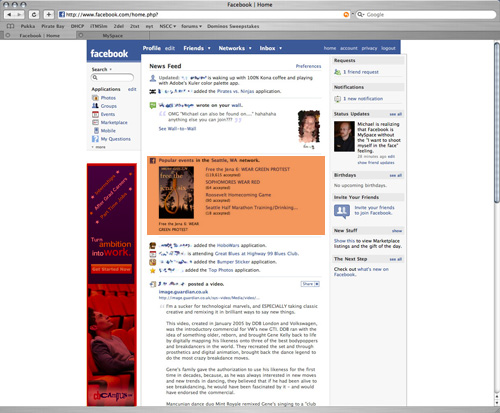Open the Networks dropdown arrow
Viewport: 500px width, 413px height.
[x=250, y=48]
